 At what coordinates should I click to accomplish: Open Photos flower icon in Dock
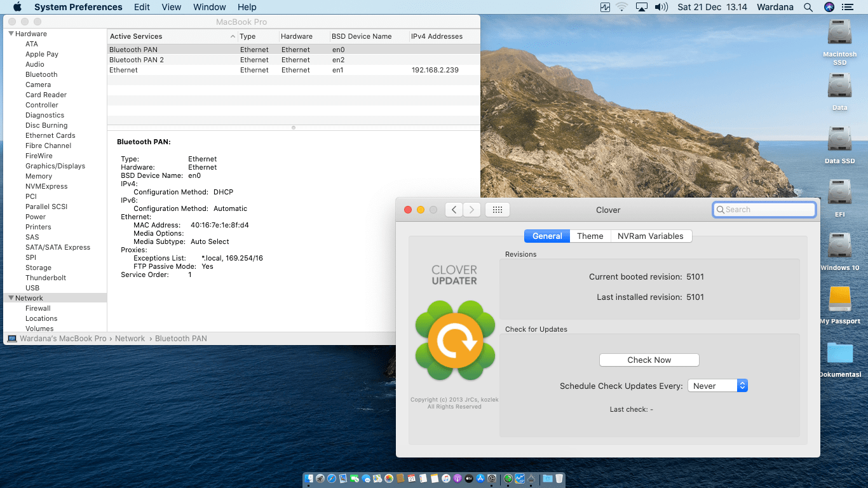(x=389, y=478)
